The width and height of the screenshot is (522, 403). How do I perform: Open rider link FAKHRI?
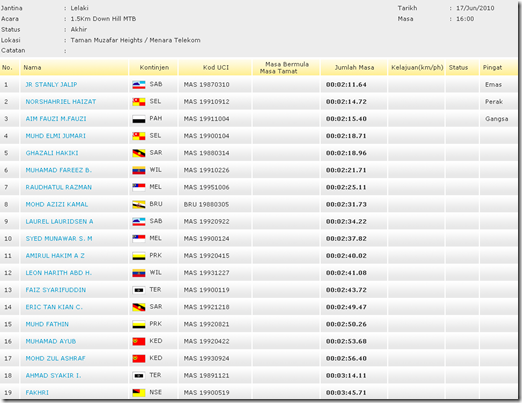pos(37,393)
